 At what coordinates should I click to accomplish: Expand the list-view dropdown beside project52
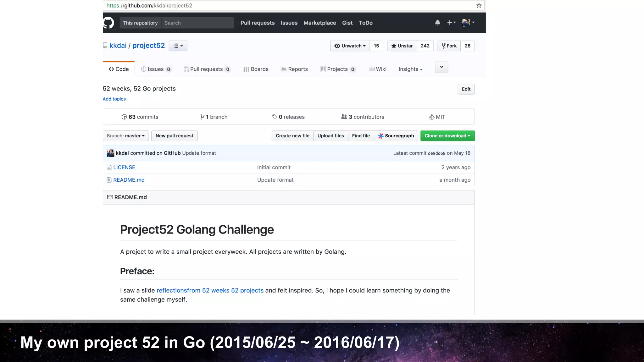point(178,46)
